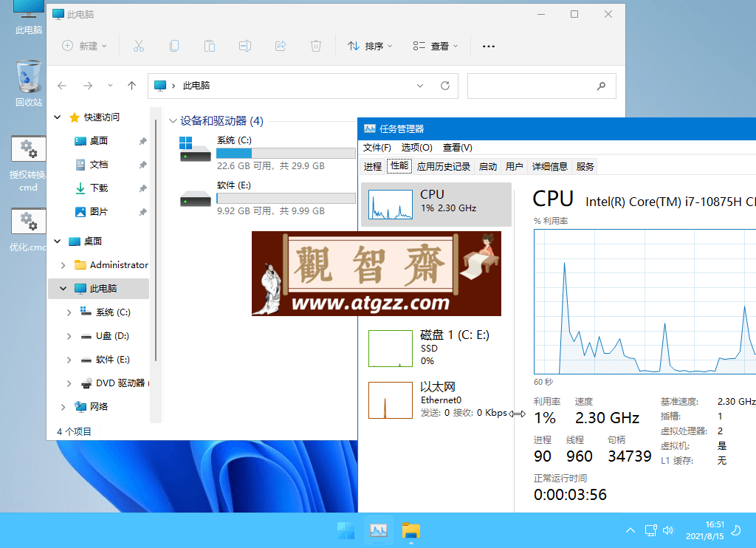756x548 pixels.
Task: Open recent locations dropdown beside forward arrow
Action: click(110, 86)
